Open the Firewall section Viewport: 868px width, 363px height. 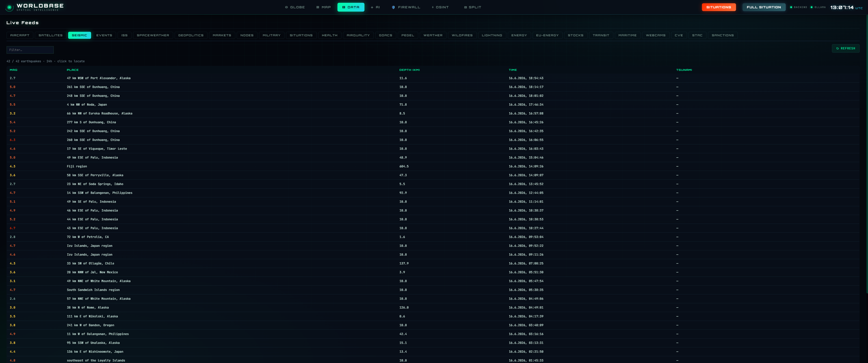(x=406, y=7)
